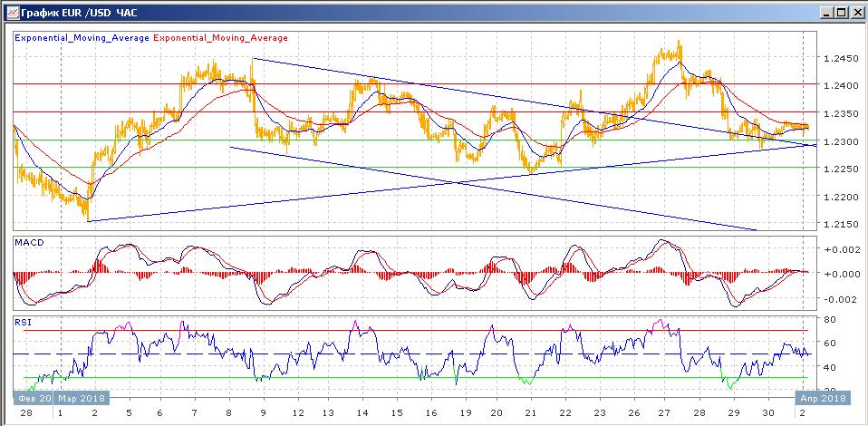Image resolution: width=868 pixels, height=426 pixels.
Task: Click date 22 on time axis
Action: (564, 413)
